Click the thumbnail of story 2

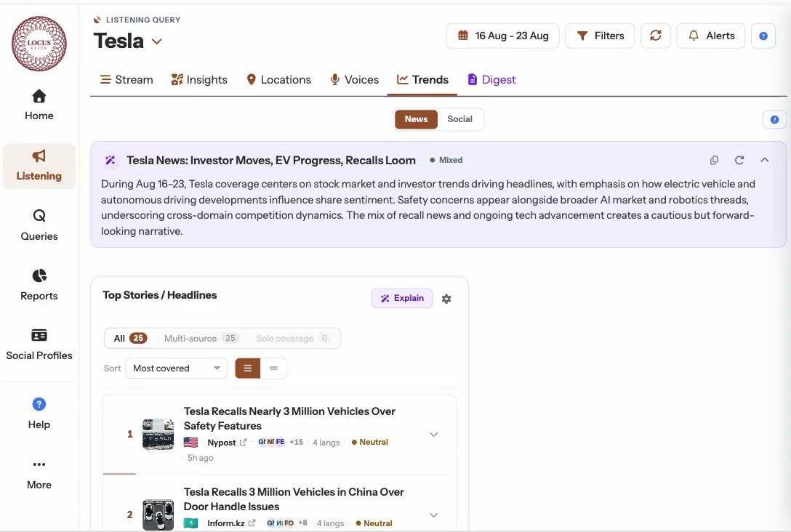[158, 515]
